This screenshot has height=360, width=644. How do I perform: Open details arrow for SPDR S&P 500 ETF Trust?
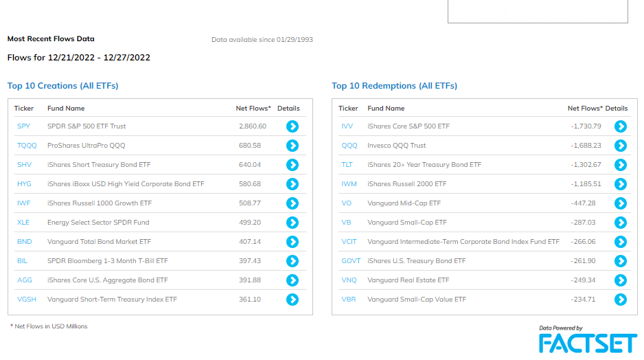292,126
